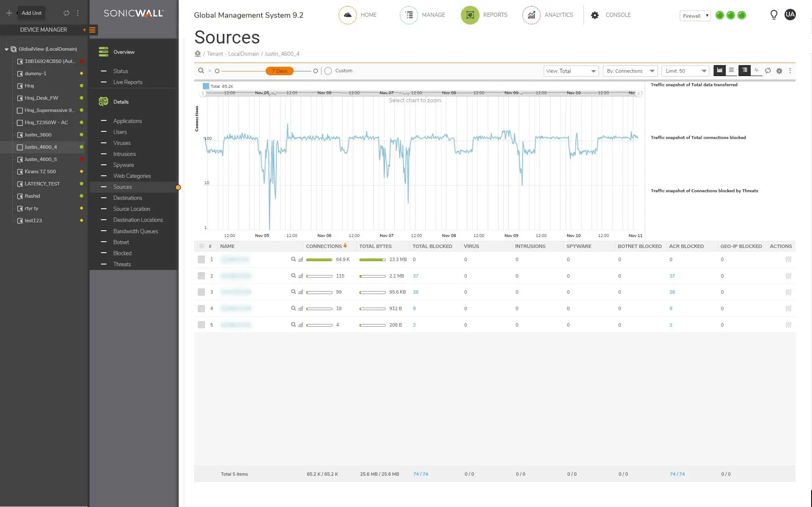
Task: Open the CONSOLE gear icon
Action: click(595, 15)
